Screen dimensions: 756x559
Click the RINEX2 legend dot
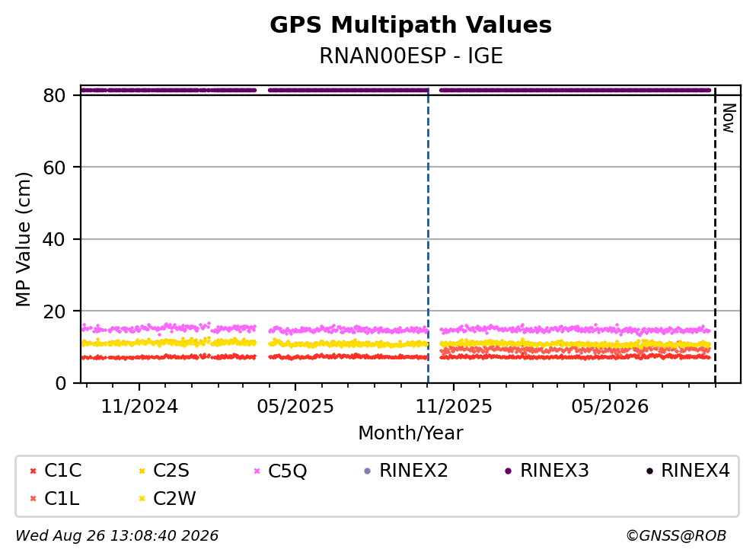pos(368,471)
